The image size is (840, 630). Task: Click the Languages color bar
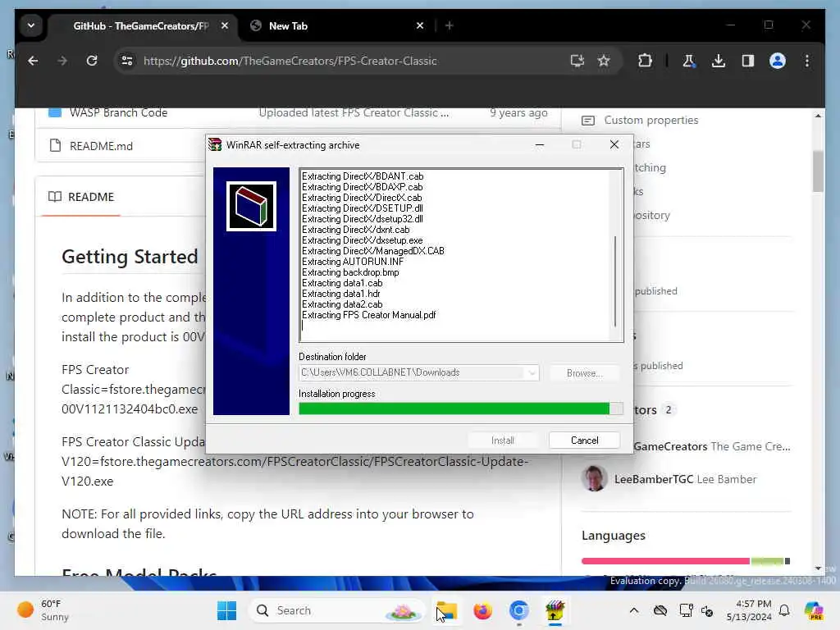[686, 561]
